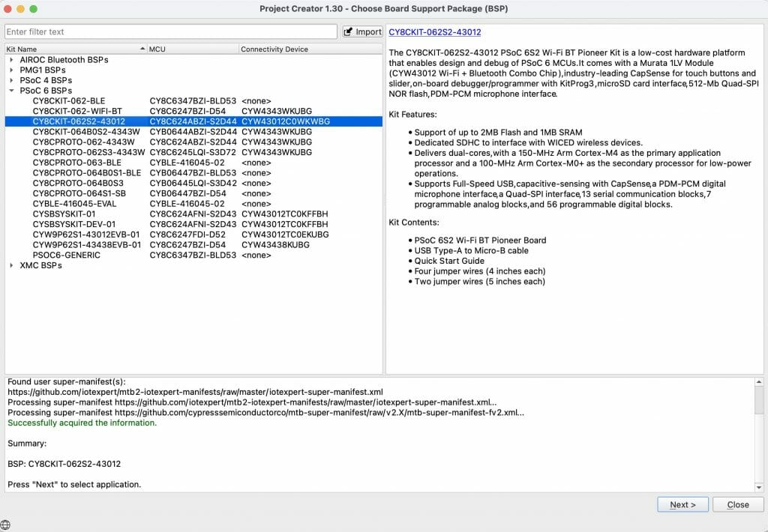Click the "Kit Features:" heading in the description
This screenshot has height=532, width=768.
[x=413, y=115]
